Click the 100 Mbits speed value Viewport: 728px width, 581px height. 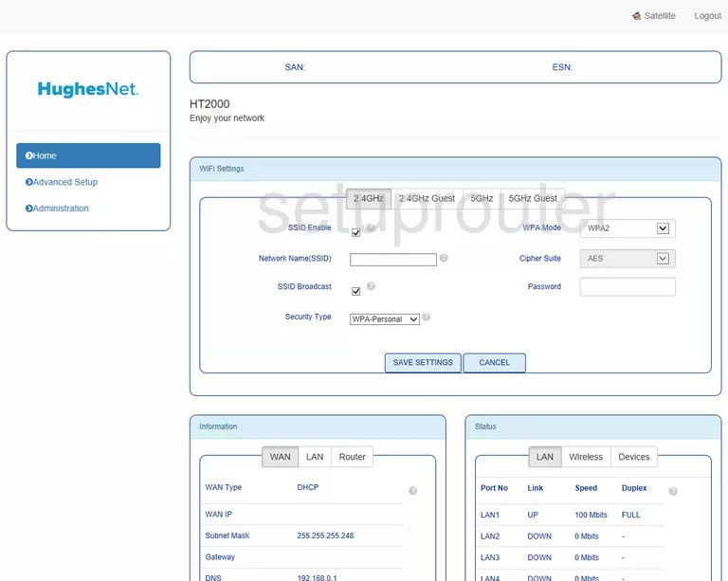click(591, 515)
